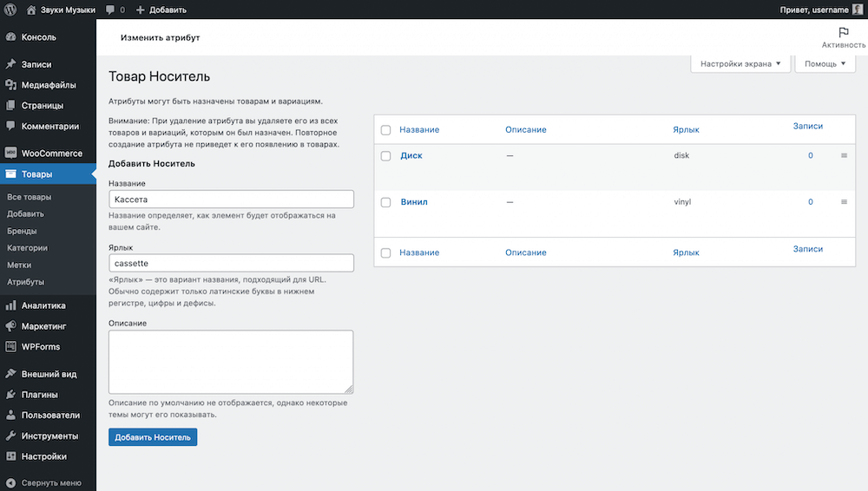This screenshot has height=491, width=868.
Task: Open the record count 0 for Винил
Action: (x=811, y=202)
